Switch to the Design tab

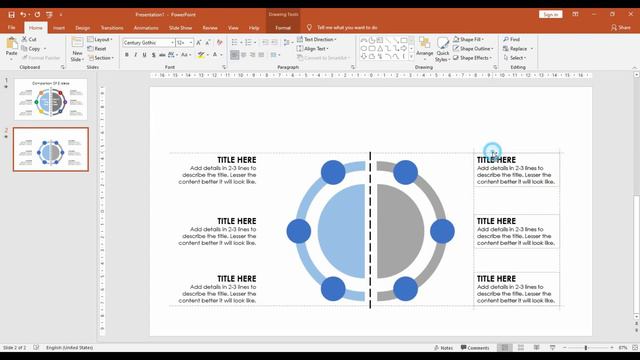point(82,28)
